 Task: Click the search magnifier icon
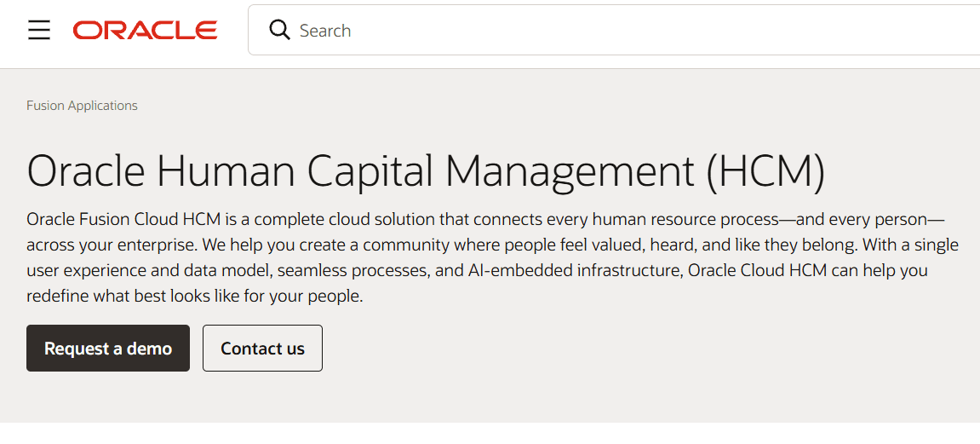[279, 30]
